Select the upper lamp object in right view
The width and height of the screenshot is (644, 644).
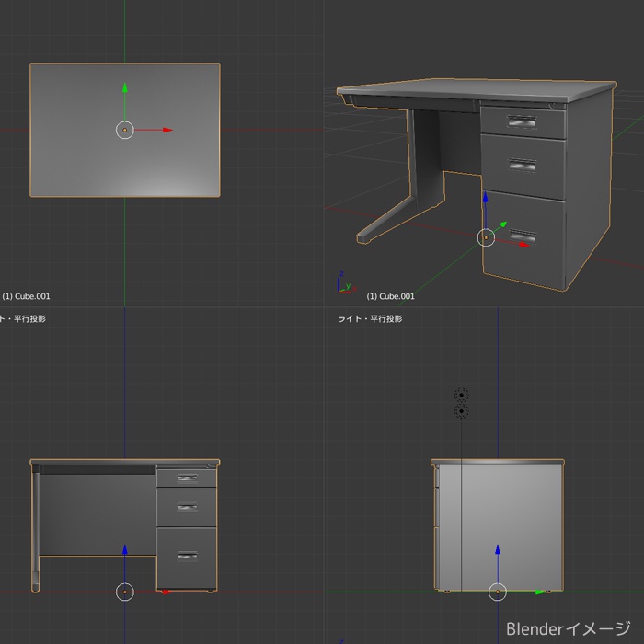coord(461,395)
